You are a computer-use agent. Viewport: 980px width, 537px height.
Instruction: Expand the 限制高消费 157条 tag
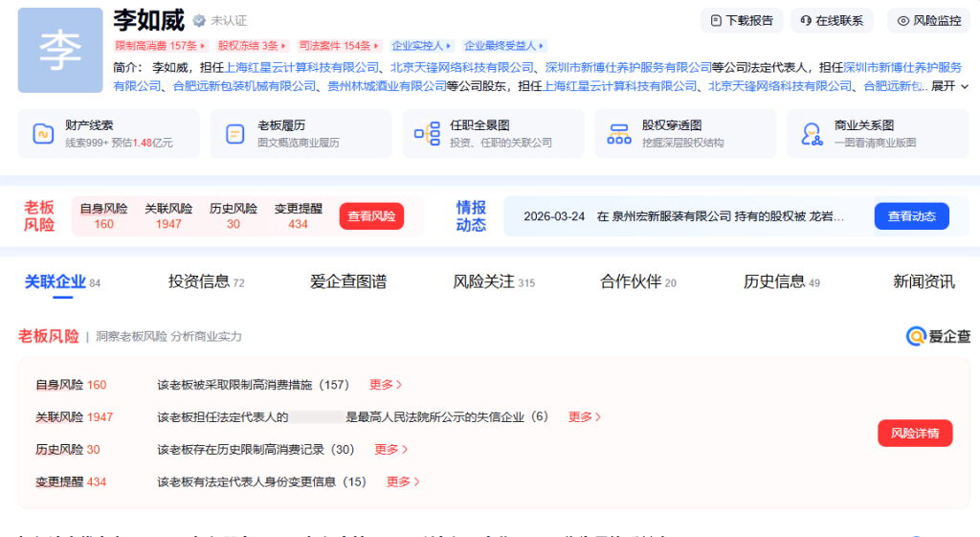point(160,46)
